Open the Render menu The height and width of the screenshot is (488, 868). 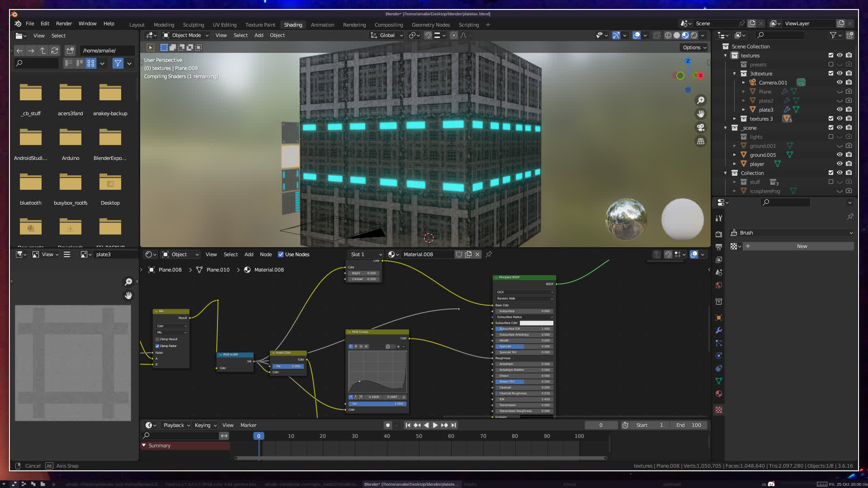(64, 23)
